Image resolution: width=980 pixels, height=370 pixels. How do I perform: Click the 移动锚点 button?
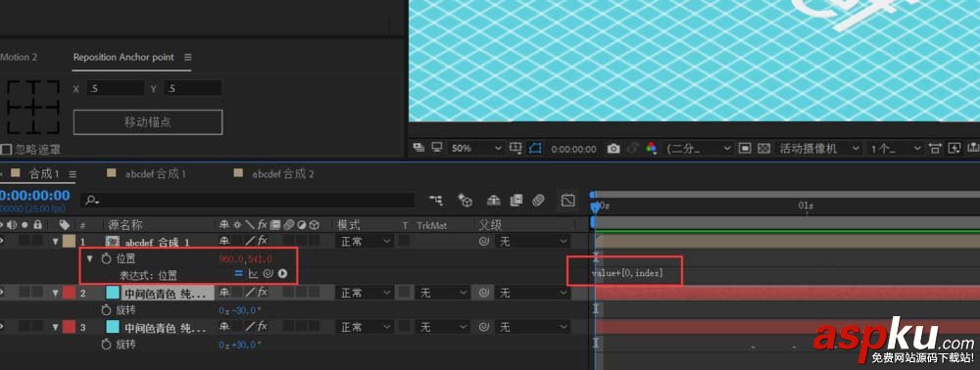click(148, 122)
